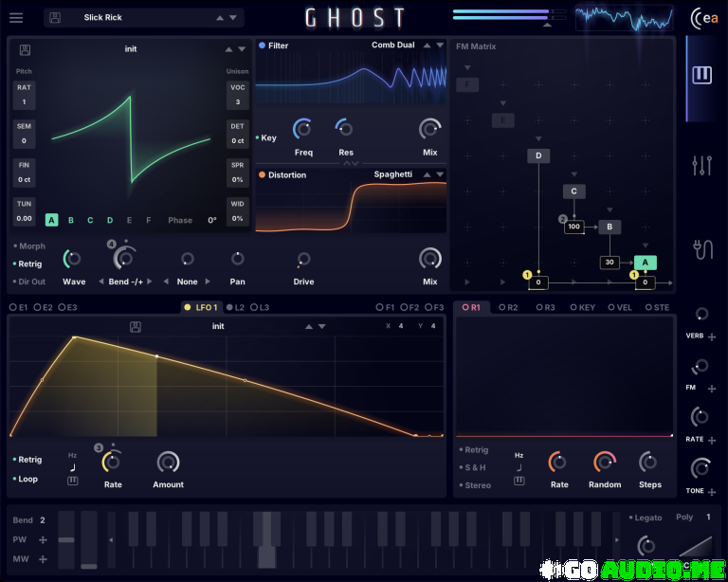Enable R1 Stereo option
This screenshot has width=728, height=582.
point(475,485)
